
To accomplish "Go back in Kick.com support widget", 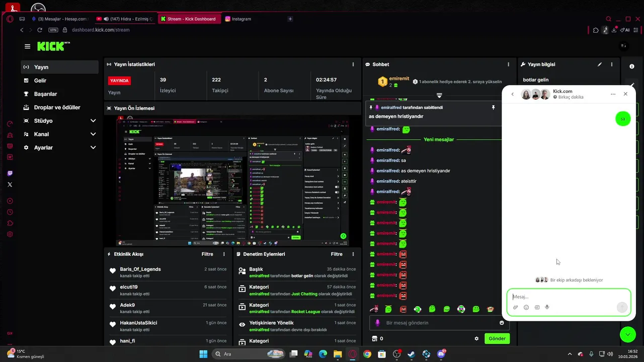I will pos(513,94).
